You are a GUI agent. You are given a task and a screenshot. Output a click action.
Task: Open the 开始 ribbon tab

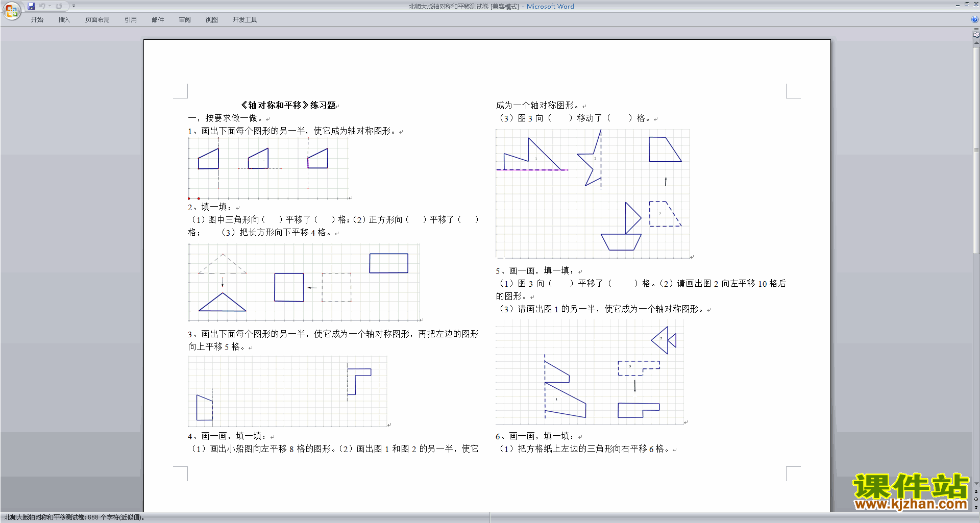coord(37,20)
